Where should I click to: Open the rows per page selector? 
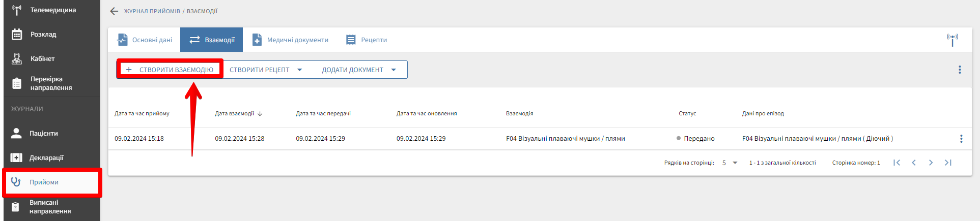[730, 163]
